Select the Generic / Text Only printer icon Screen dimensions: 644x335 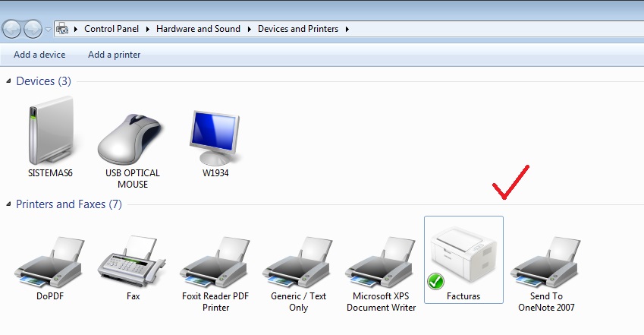click(x=297, y=262)
